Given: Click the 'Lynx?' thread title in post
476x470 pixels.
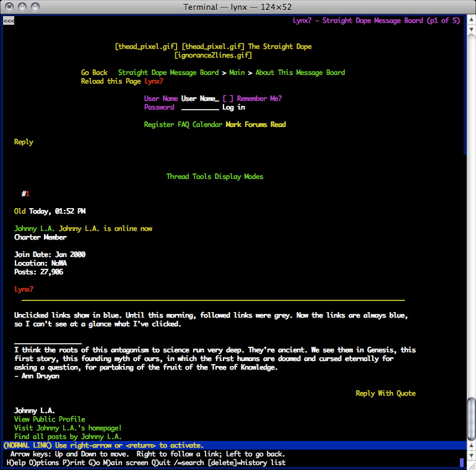Looking at the screenshot, I should click(24, 289).
